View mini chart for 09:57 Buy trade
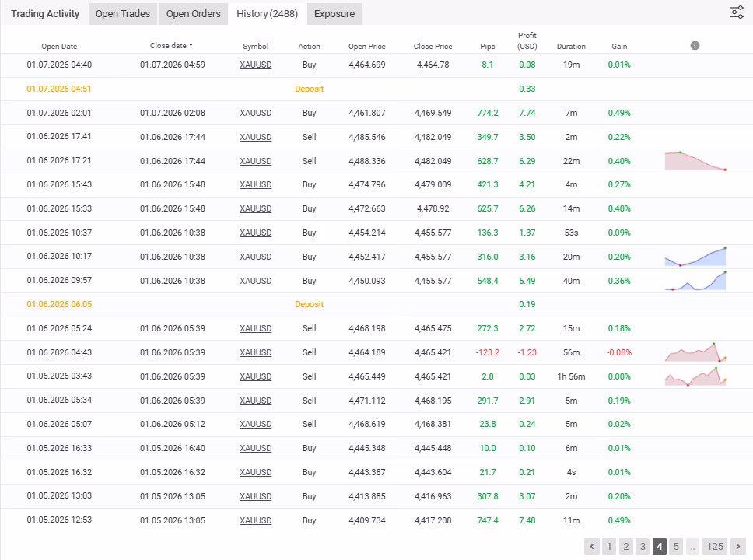 coord(695,281)
